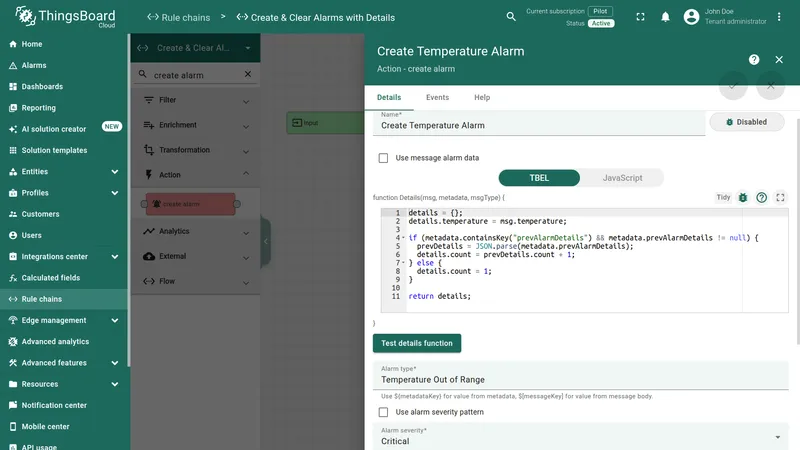Expand the Analytics node category

tap(196, 231)
